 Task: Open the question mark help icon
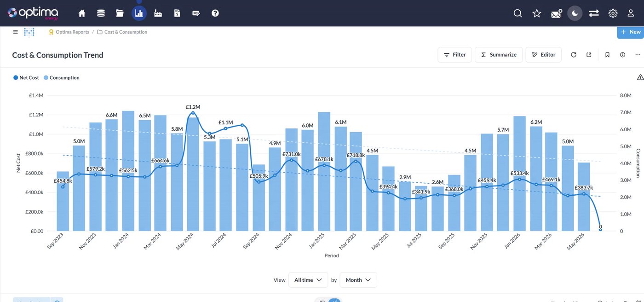(215, 13)
